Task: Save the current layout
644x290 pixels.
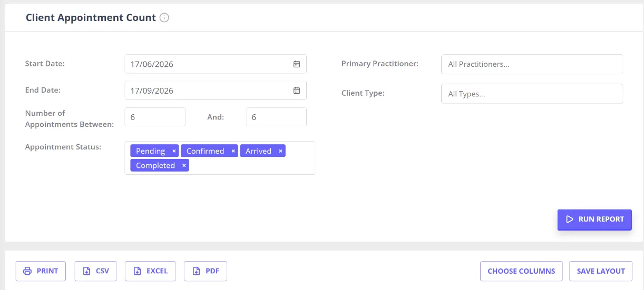Action: click(601, 271)
